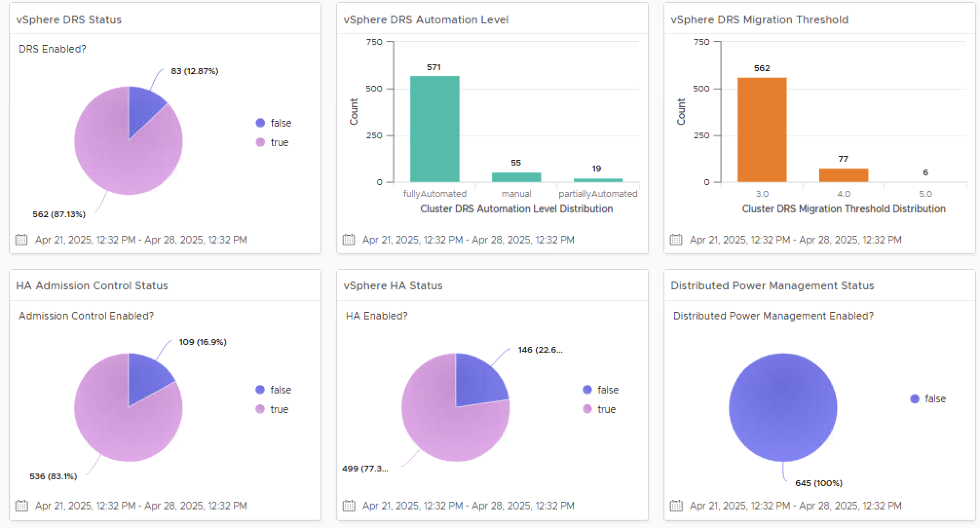Click the HA Enabled? subtitle

point(377,316)
